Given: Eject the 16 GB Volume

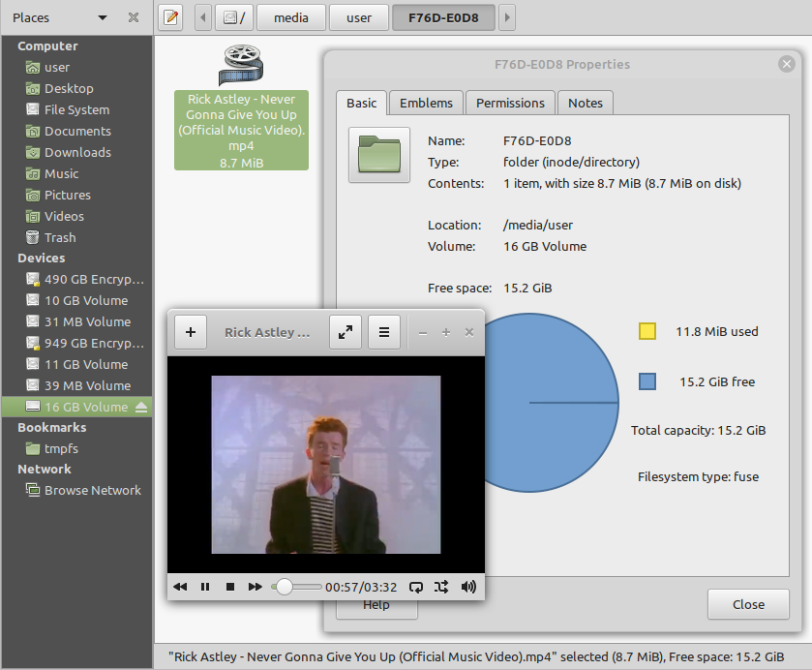Looking at the screenshot, I should (141, 408).
